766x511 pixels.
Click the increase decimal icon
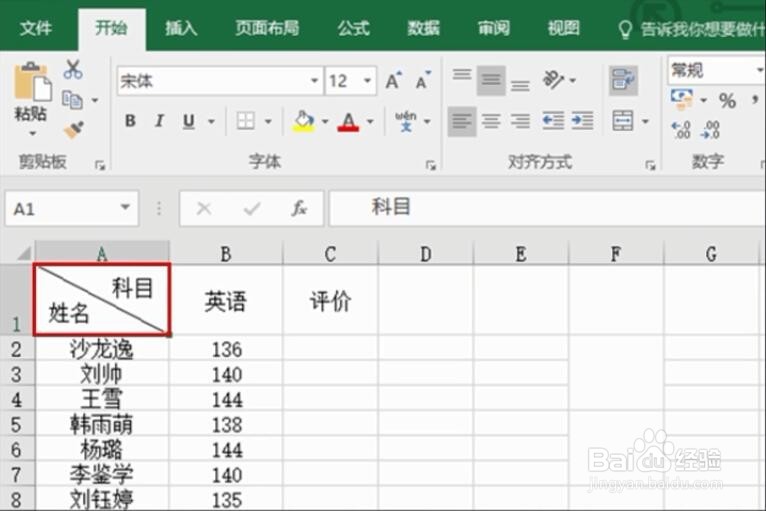click(681, 130)
